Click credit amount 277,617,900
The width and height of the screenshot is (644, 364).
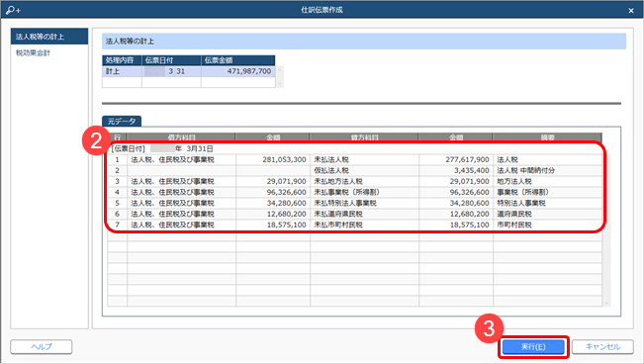coord(456,160)
